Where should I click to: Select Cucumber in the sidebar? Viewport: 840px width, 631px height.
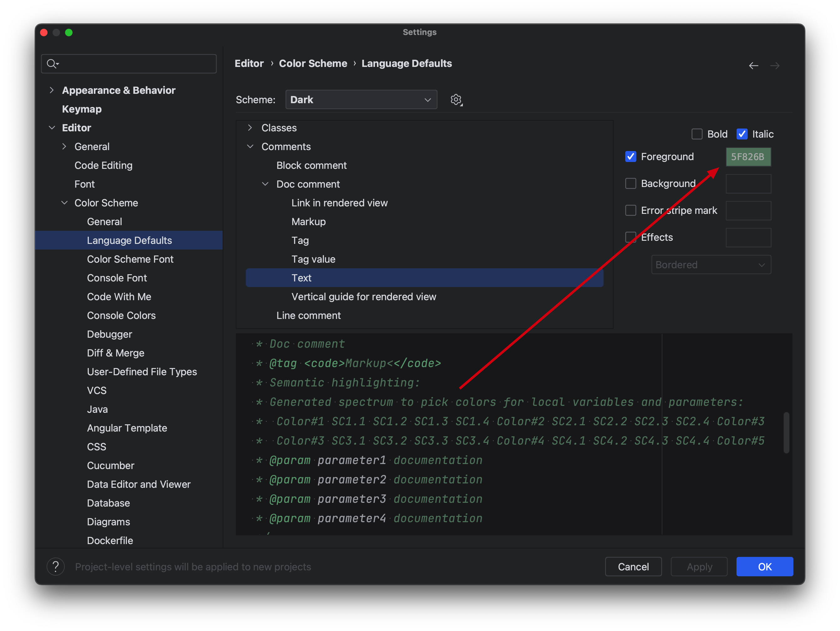pos(110,466)
